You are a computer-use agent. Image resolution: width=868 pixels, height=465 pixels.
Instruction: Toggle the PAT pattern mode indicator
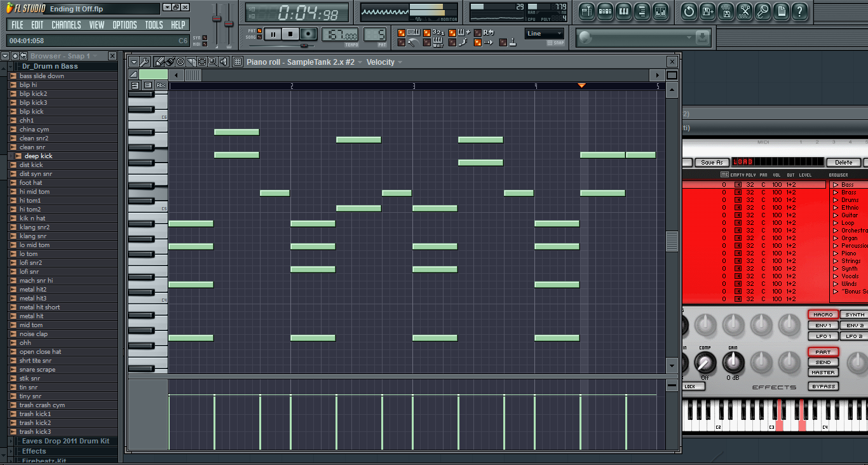260,30
